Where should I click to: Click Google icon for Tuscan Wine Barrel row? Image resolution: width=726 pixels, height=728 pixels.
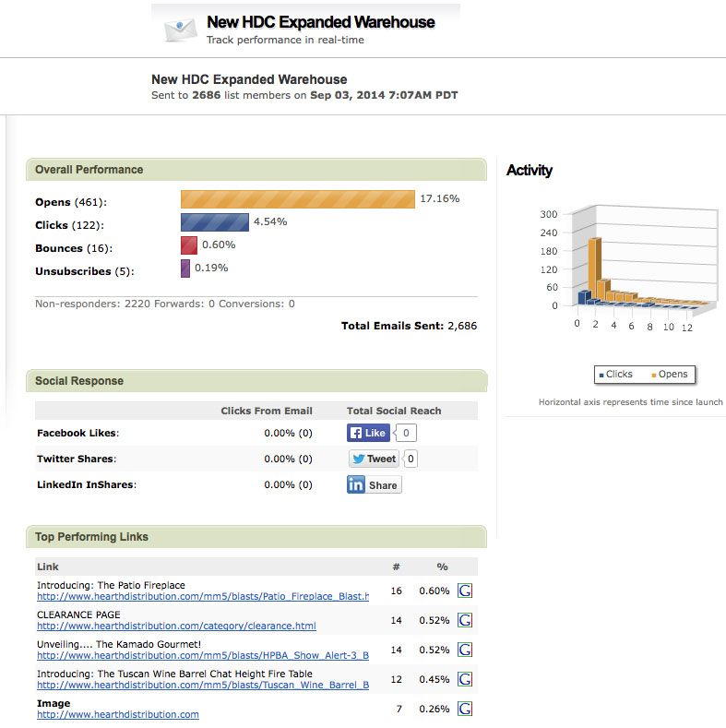pos(465,679)
